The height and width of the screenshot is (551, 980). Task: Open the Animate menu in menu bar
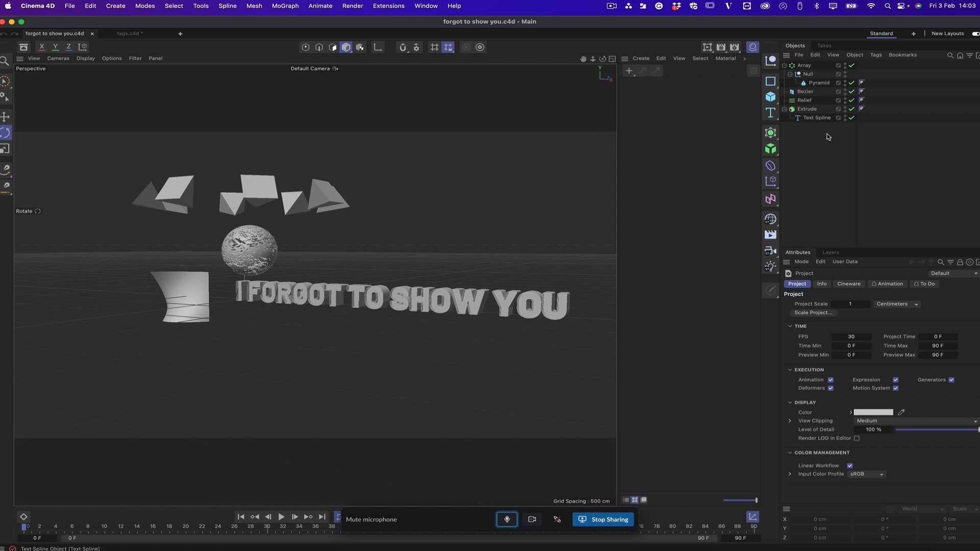click(321, 6)
